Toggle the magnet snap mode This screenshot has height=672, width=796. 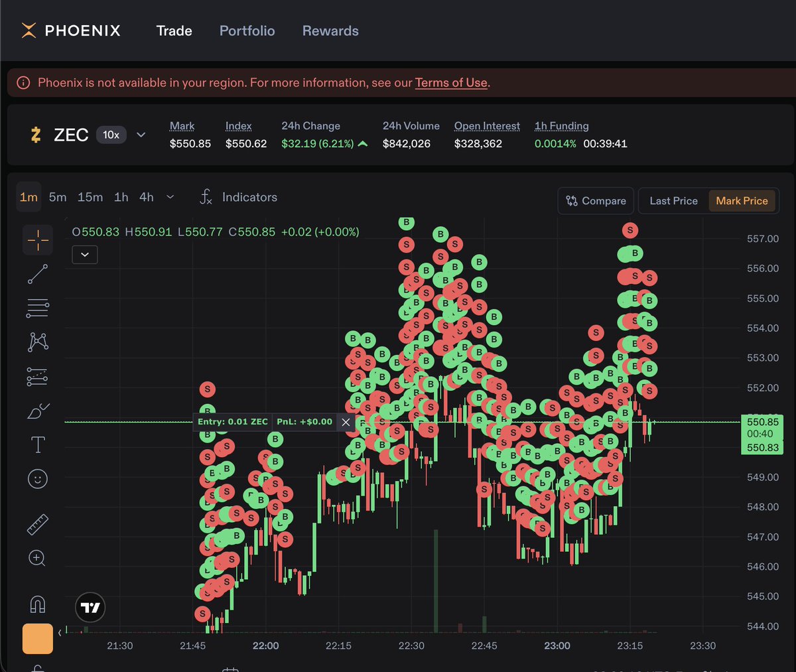click(38, 604)
